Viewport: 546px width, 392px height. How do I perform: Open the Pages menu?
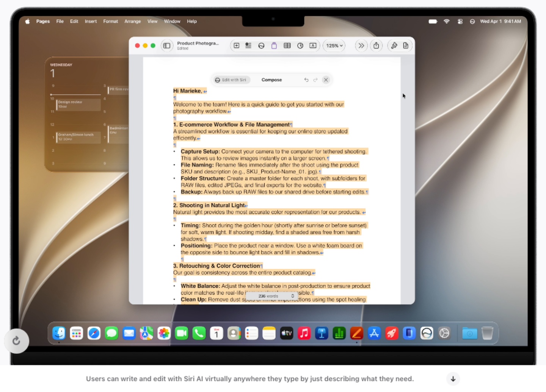[43, 22]
